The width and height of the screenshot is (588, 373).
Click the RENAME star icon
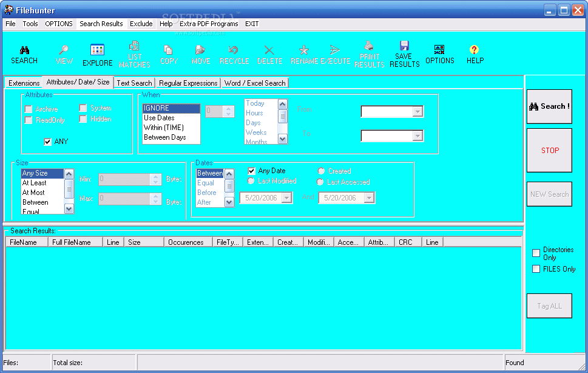(x=304, y=50)
